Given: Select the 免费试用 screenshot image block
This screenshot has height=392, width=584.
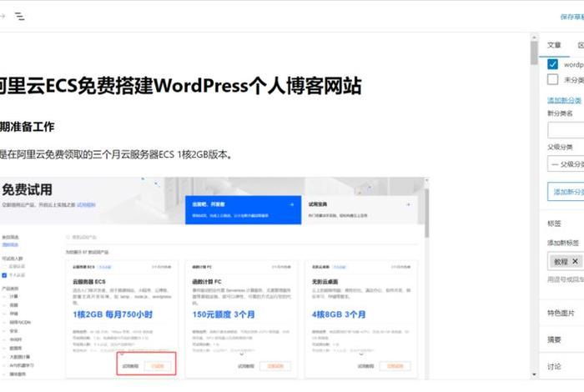Looking at the screenshot, I should coord(214,279).
